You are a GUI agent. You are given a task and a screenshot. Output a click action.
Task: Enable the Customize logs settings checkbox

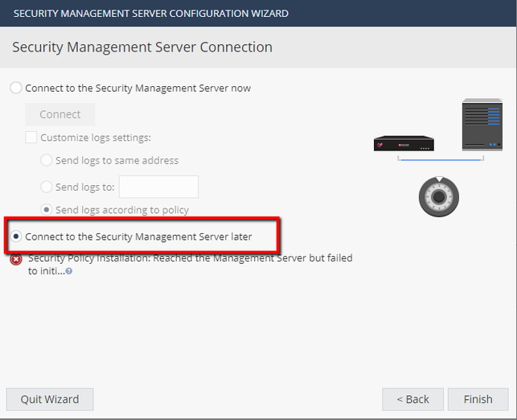tap(31, 138)
